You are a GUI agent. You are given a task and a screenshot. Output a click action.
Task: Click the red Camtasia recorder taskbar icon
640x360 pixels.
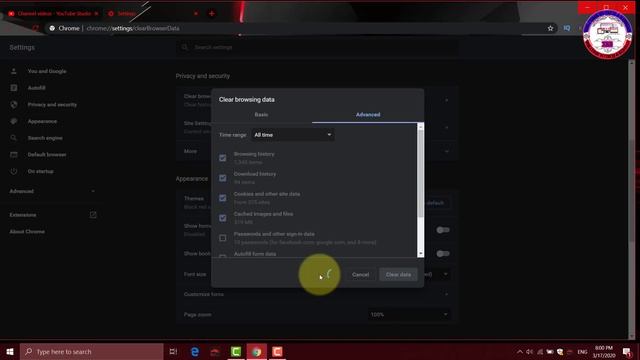pos(277,351)
